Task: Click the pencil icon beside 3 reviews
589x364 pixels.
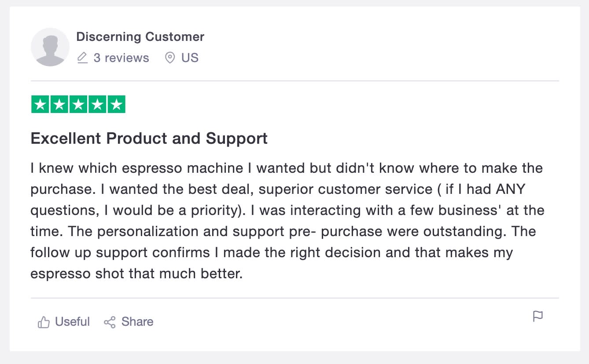Action: 82,58
